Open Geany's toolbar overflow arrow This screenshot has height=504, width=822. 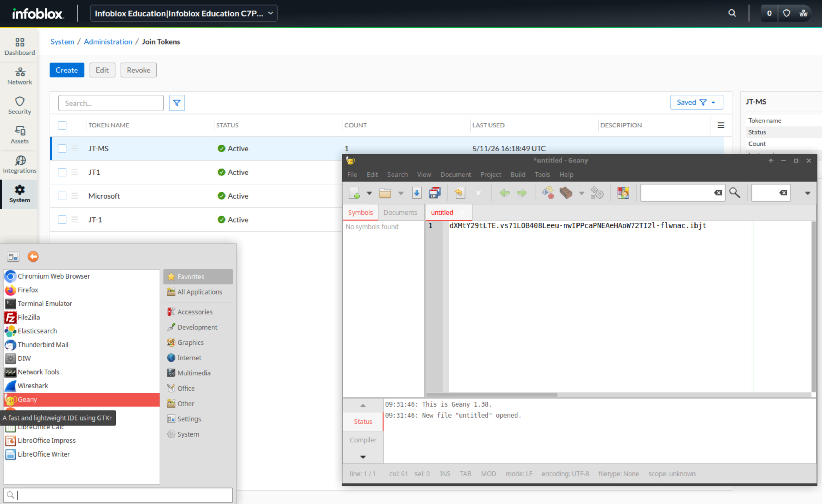[x=808, y=193]
